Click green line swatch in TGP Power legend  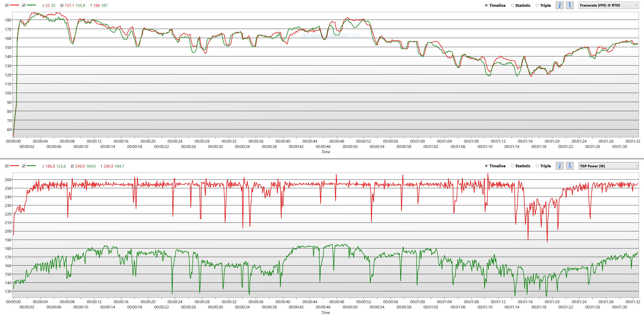click(x=31, y=166)
